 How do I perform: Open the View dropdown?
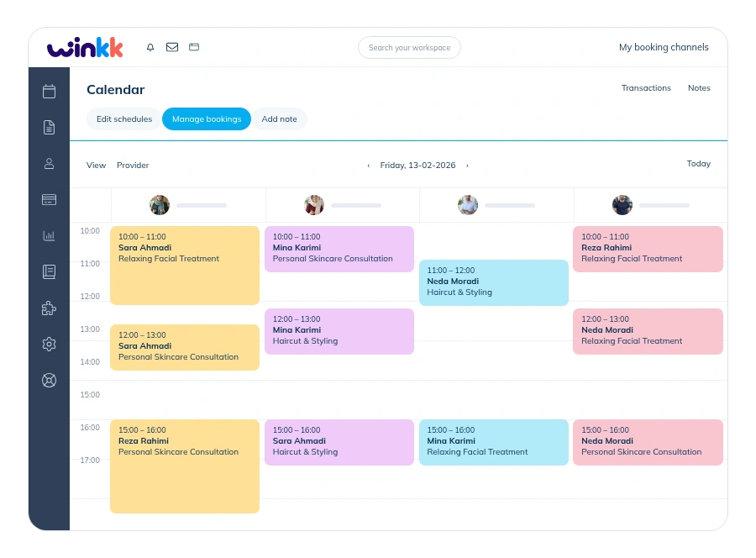click(x=96, y=166)
